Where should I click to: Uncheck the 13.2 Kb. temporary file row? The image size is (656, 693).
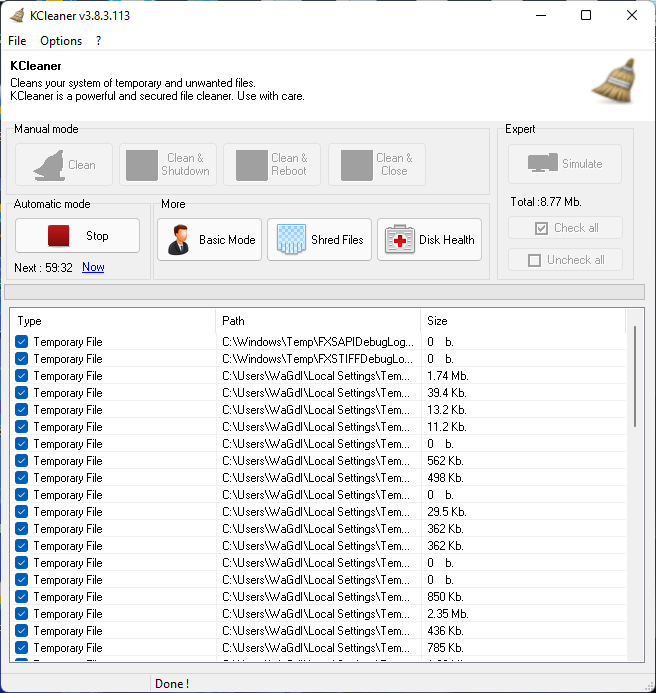point(21,410)
